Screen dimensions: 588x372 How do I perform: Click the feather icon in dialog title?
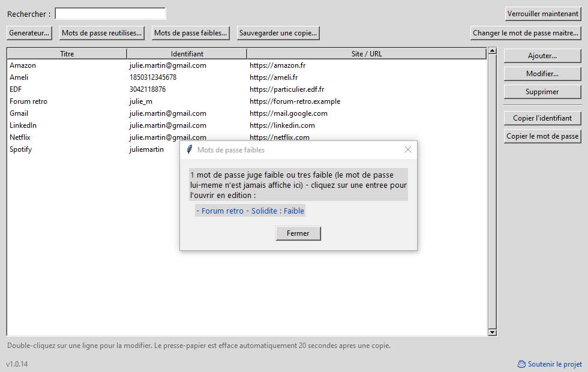pos(190,149)
